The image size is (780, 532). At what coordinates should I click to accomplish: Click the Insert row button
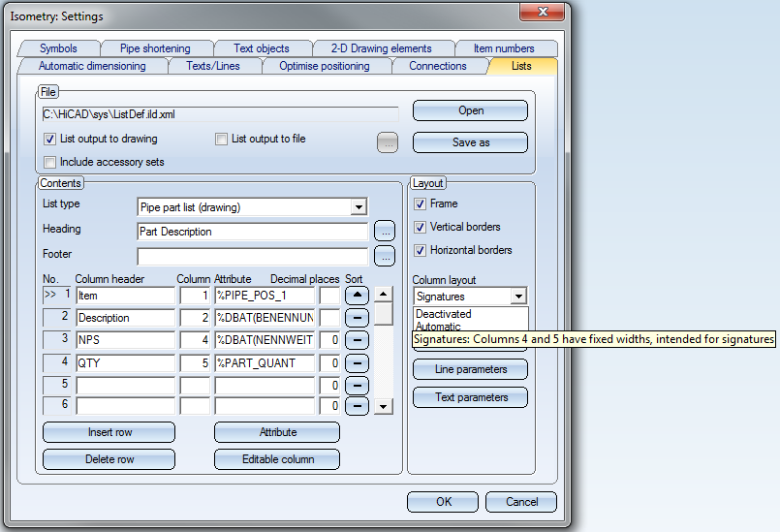[x=109, y=432]
